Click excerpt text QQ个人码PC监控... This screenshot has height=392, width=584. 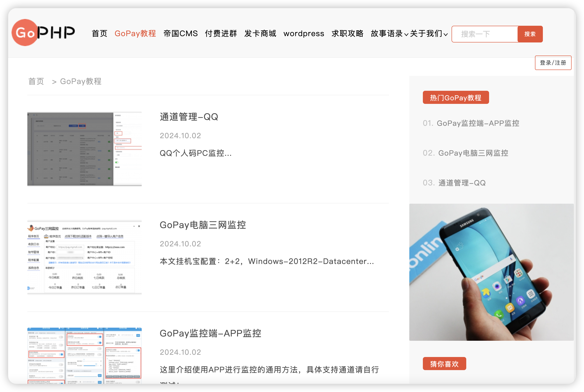tap(196, 153)
